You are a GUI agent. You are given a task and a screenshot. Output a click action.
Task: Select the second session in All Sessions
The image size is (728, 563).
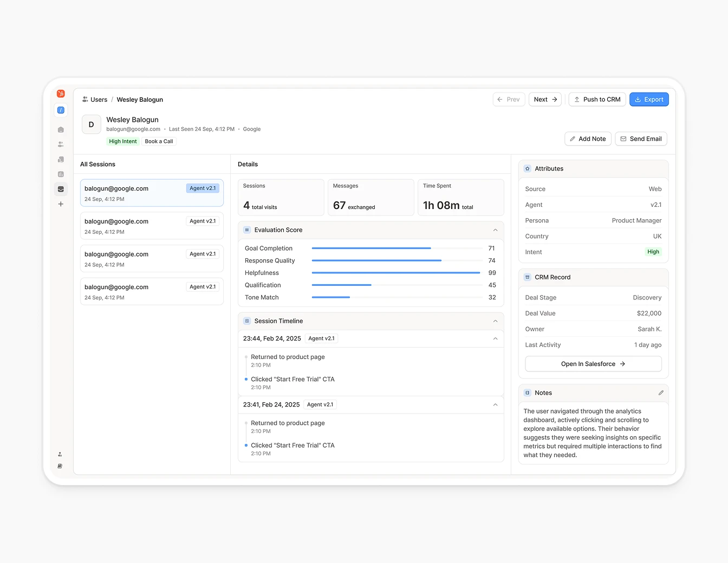[x=152, y=226]
